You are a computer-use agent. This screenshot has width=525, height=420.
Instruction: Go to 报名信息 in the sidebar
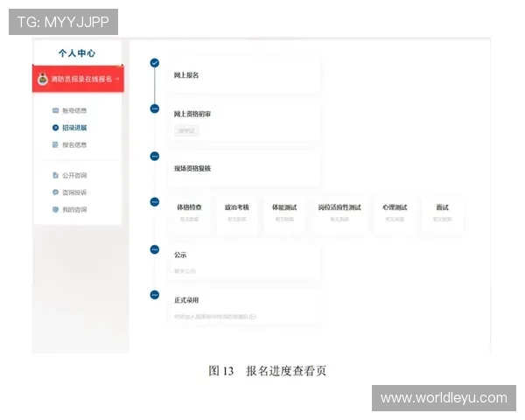[x=70, y=144]
